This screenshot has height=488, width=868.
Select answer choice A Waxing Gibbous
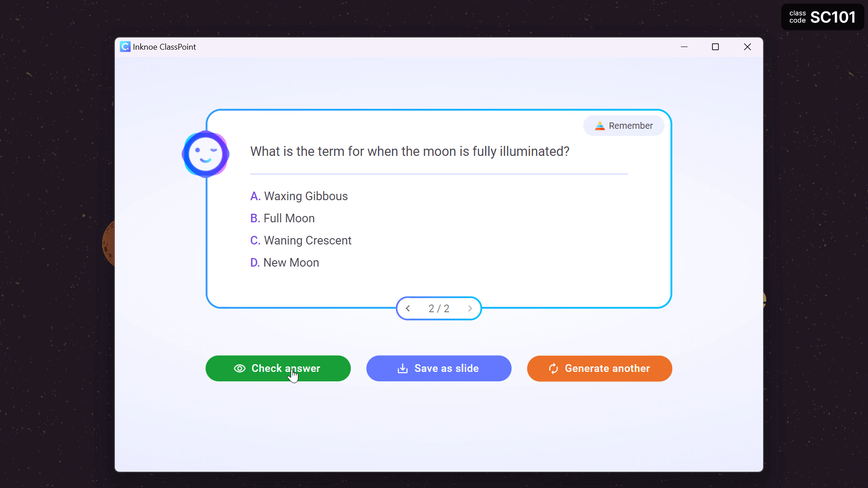coord(299,196)
